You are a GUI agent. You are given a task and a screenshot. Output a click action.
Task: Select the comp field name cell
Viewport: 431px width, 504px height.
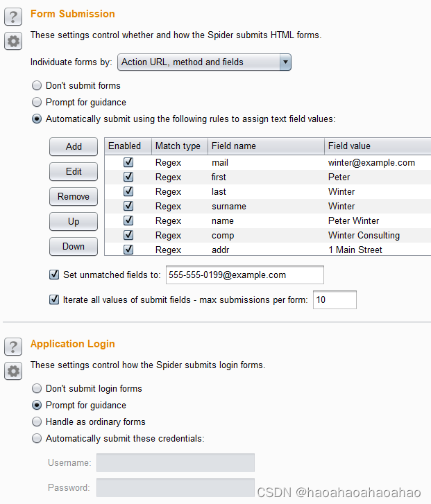point(266,235)
